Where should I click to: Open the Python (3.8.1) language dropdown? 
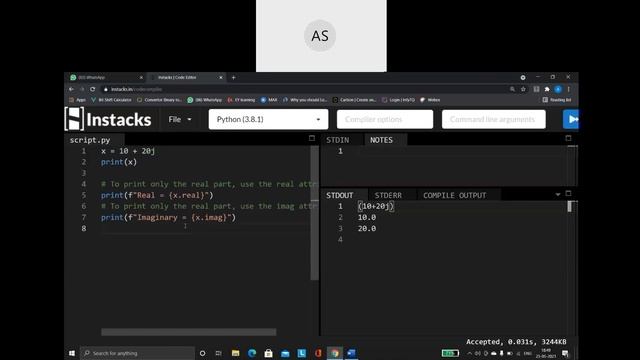(268, 119)
